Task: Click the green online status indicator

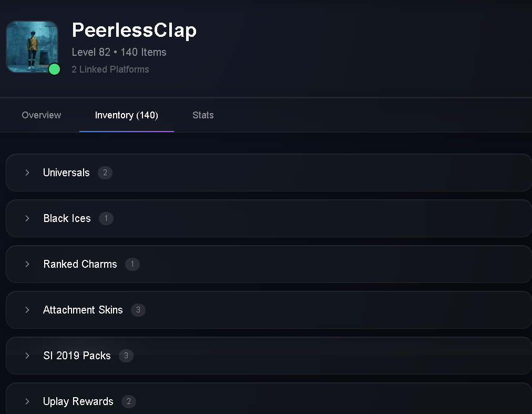Action: (54, 69)
